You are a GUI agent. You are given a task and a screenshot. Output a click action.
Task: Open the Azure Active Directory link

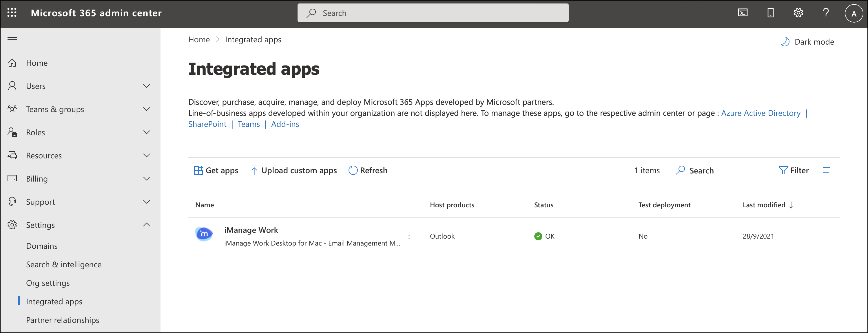(761, 113)
